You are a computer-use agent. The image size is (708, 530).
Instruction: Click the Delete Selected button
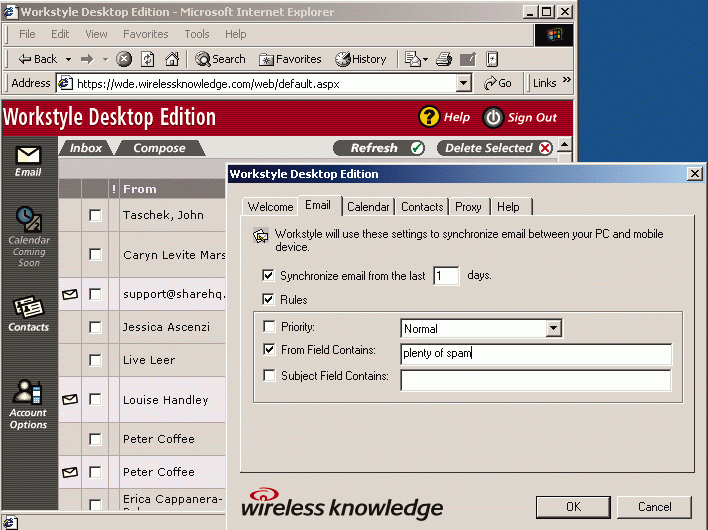(495, 148)
